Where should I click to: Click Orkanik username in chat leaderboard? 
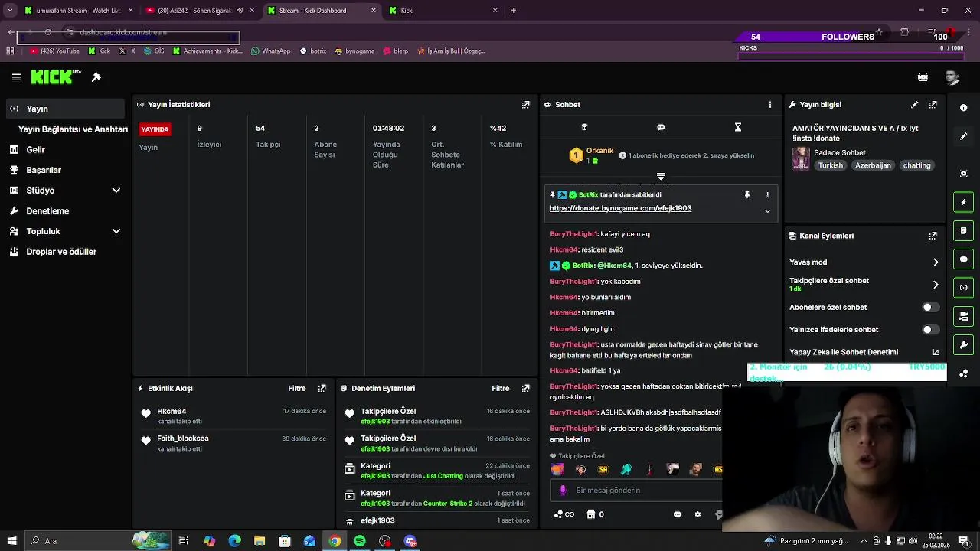point(599,151)
